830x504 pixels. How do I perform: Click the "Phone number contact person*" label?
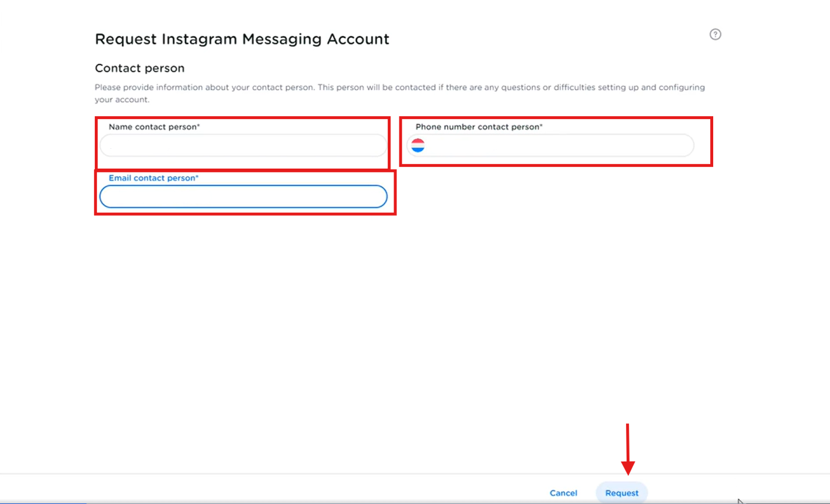(x=479, y=127)
